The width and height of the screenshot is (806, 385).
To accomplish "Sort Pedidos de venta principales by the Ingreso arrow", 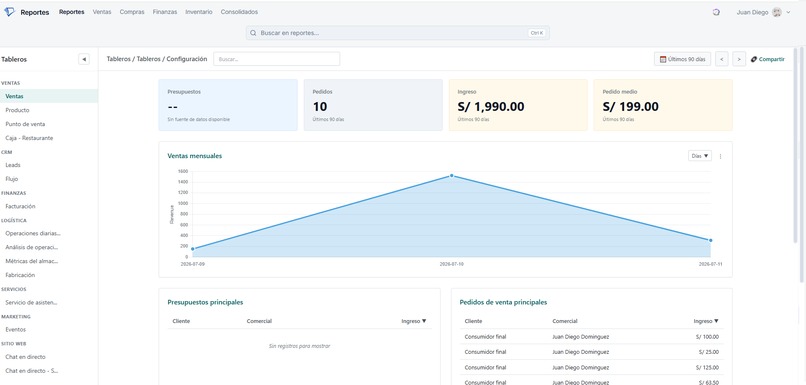I will click(716, 321).
